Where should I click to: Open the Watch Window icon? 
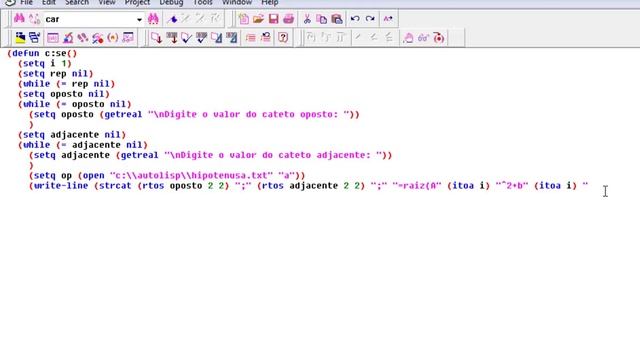coord(128,38)
